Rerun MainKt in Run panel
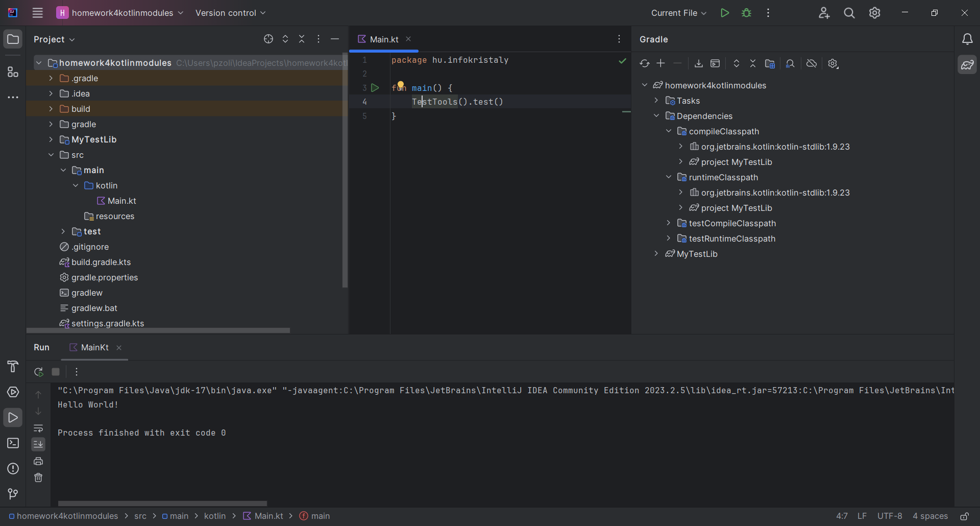 click(38, 372)
